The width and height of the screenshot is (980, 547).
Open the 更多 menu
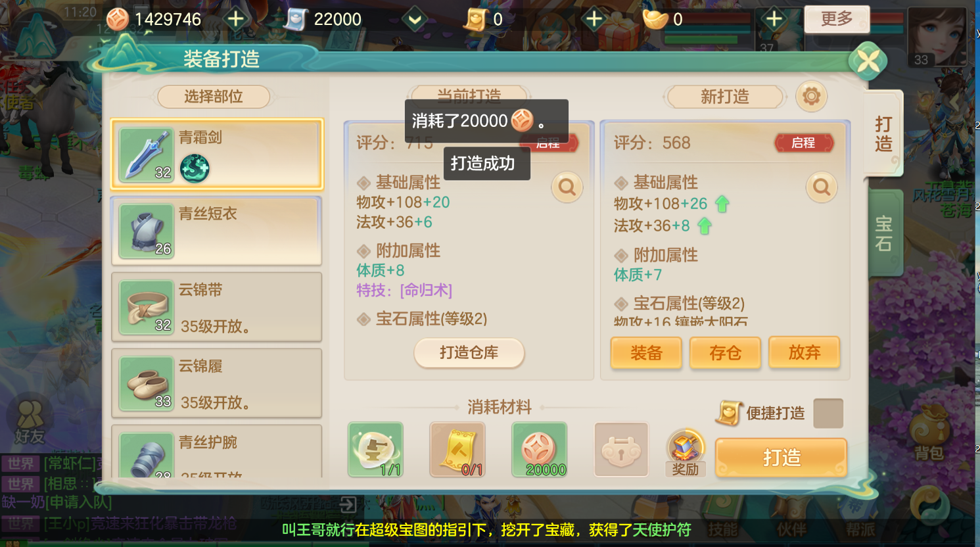pos(837,19)
